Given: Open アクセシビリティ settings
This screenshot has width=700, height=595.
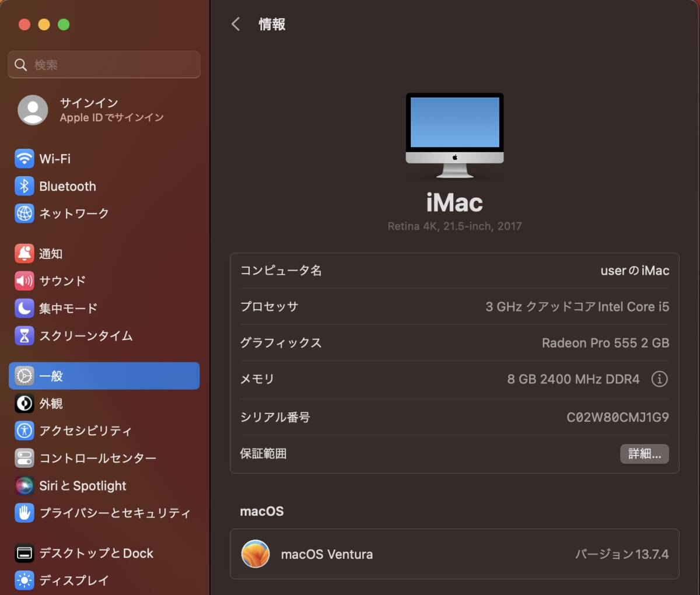Looking at the screenshot, I should click(104, 430).
